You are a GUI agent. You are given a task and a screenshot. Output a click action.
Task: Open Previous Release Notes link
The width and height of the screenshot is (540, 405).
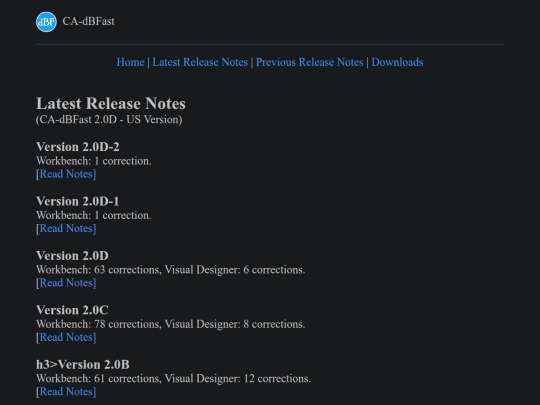[309, 62]
